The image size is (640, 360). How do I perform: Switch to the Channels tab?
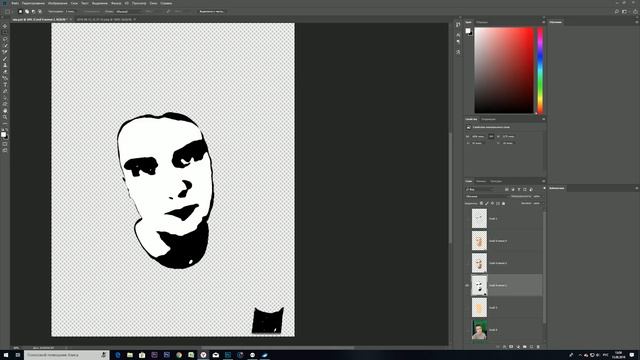pyautogui.click(x=481, y=181)
